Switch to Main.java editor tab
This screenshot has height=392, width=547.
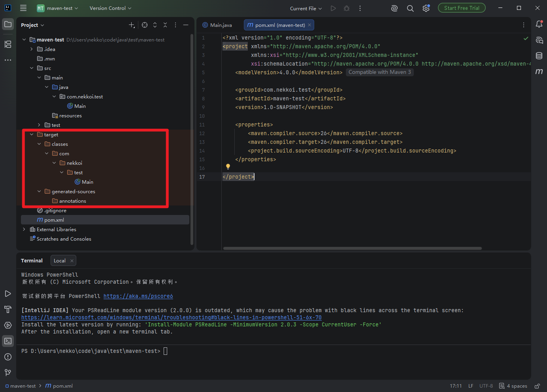coord(217,25)
